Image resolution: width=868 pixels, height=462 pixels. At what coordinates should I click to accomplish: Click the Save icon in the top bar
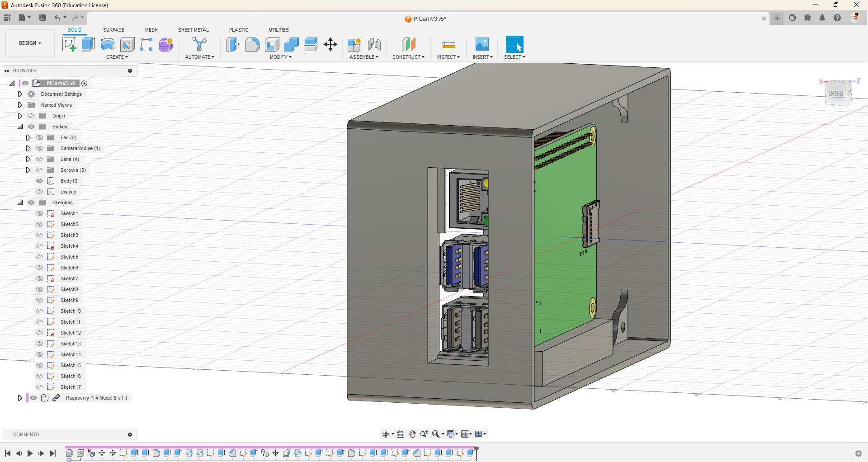42,18
